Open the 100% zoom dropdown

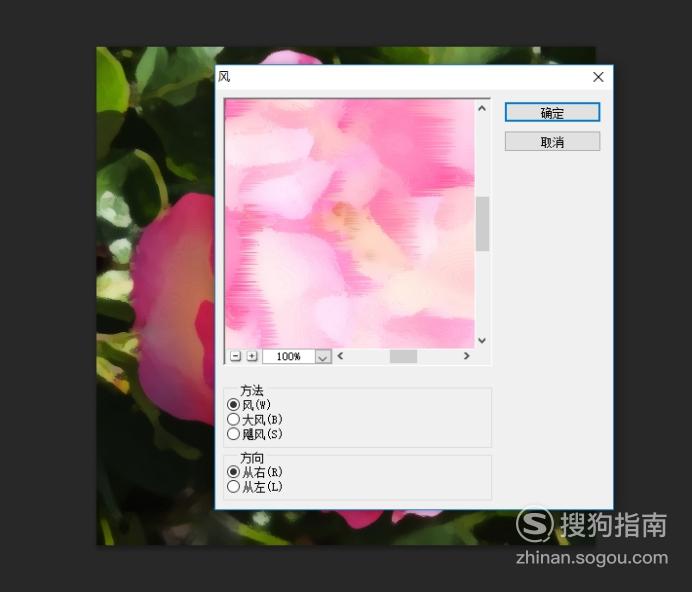point(323,356)
